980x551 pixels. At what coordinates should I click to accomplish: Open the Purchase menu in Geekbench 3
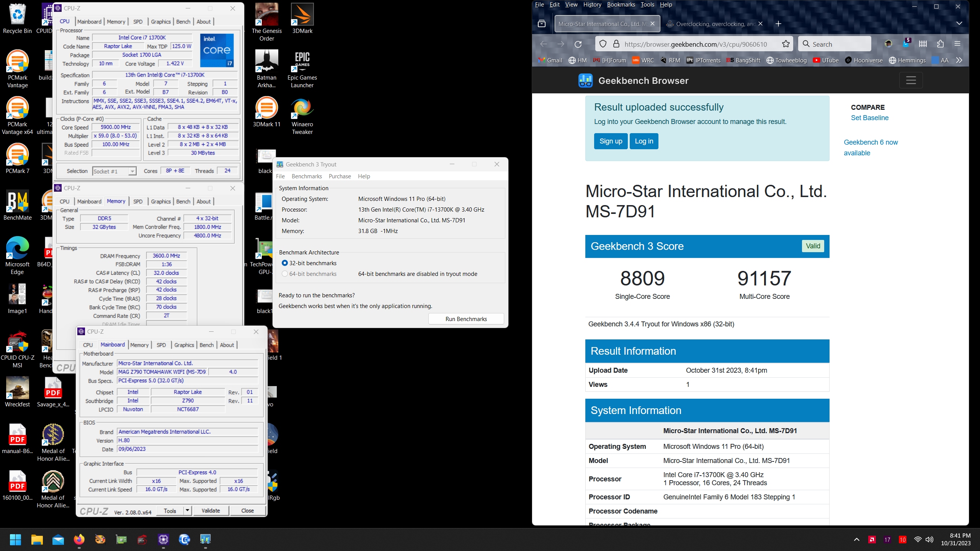(x=340, y=176)
